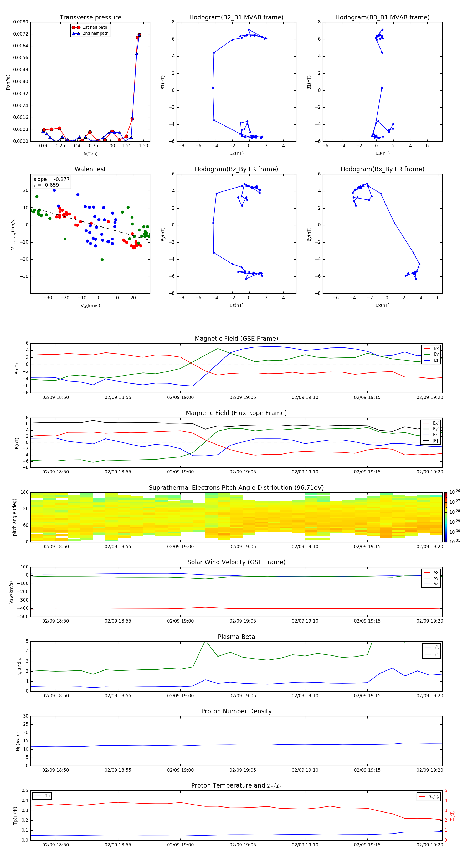Click the 'Magnetic Field (GSE Frame)' title

[x=236, y=339]
